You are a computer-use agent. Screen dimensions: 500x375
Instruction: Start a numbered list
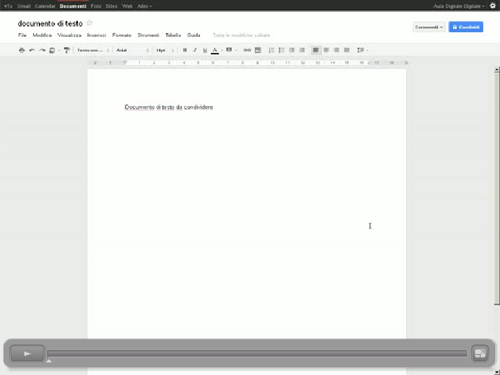pyautogui.click(x=271, y=50)
